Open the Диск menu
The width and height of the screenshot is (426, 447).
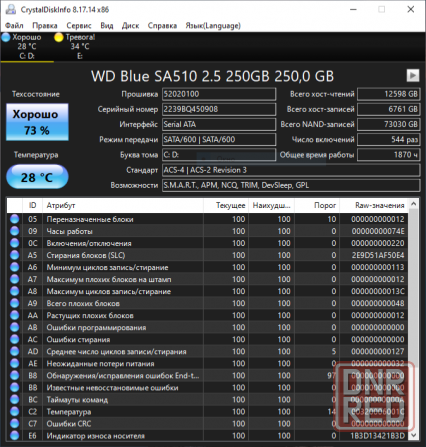click(x=130, y=26)
